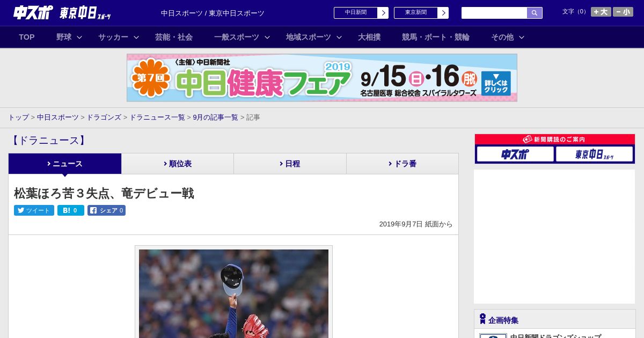Share the article with the ツイート button

[x=34, y=210]
